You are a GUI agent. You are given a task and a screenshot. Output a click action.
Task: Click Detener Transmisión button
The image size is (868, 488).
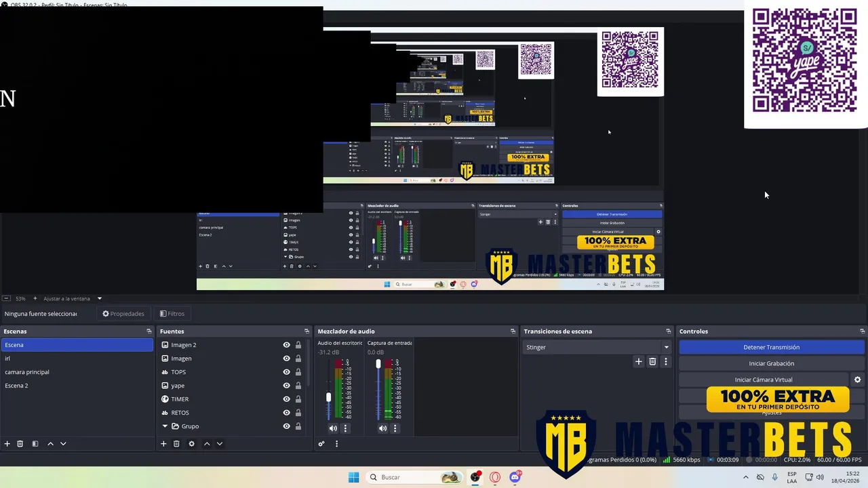(x=772, y=347)
